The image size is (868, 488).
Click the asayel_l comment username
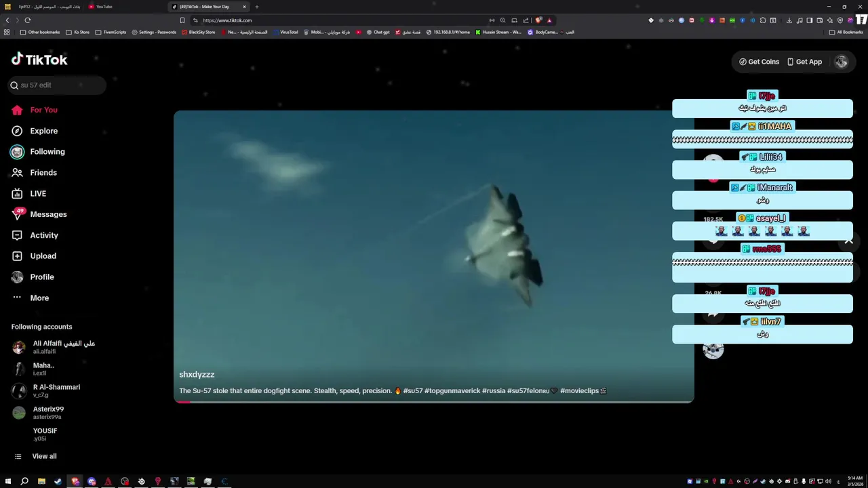click(x=770, y=218)
